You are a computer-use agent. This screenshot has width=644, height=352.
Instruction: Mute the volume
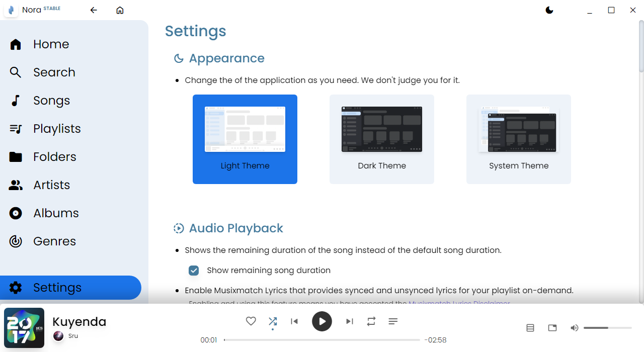coord(574,327)
